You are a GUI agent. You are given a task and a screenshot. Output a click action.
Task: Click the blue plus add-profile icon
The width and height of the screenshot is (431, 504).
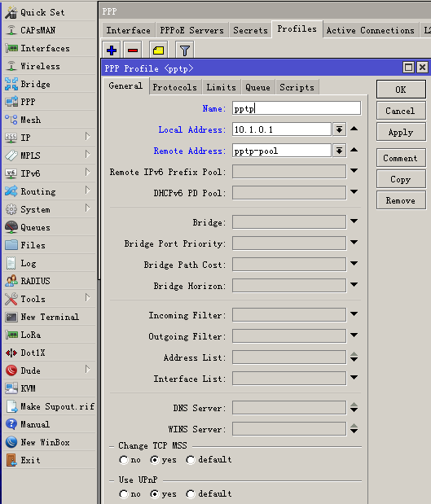(x=112, y=50)
